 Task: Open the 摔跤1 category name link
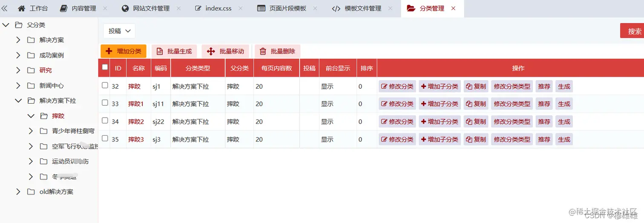coord(136,104)
